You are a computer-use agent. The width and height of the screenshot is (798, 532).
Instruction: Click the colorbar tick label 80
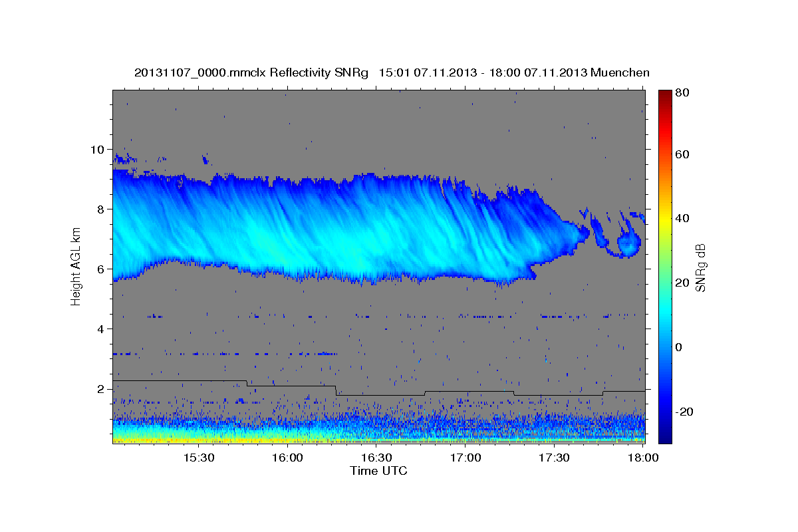684,93
